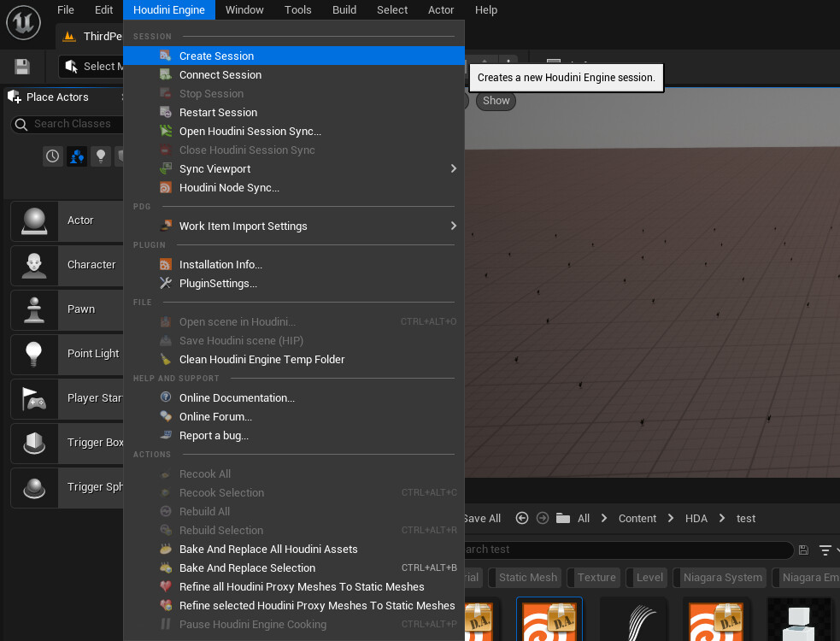Click the viewport Show button

pyautogui.click(x=496, y=101)
